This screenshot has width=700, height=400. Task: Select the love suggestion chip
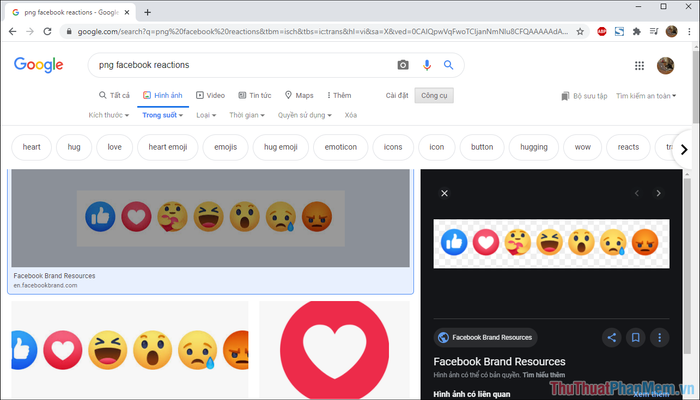coord(114,147)
